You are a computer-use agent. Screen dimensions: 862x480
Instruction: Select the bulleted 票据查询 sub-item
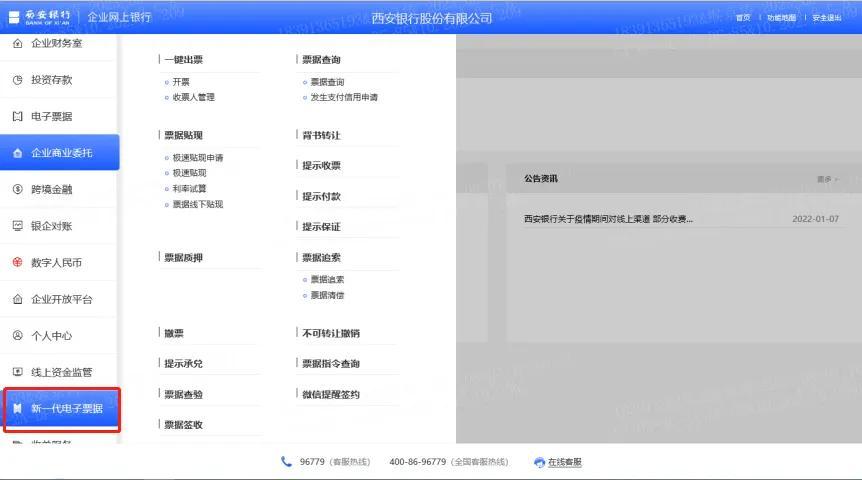(327, 82)
